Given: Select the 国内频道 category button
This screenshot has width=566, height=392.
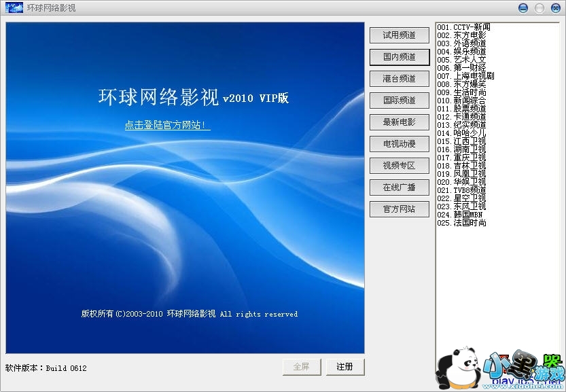Looking at the screenshot, I should pos(400,56).
